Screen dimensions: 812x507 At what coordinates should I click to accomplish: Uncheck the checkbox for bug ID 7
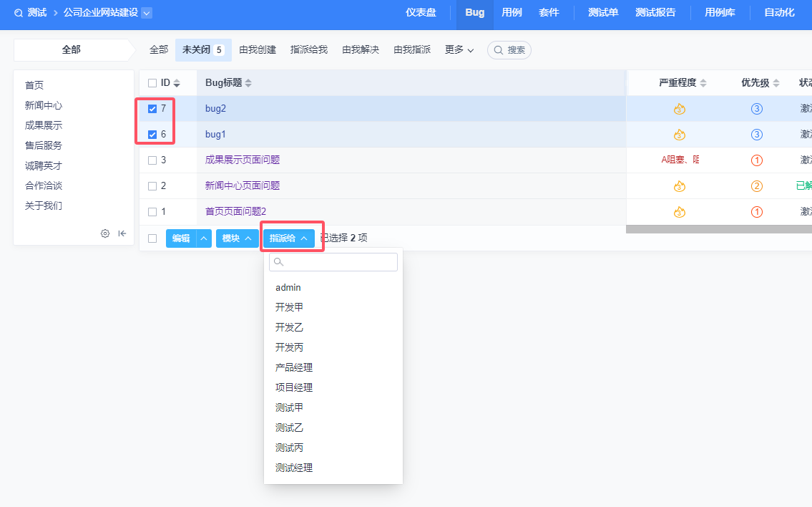tap(152, 109)
